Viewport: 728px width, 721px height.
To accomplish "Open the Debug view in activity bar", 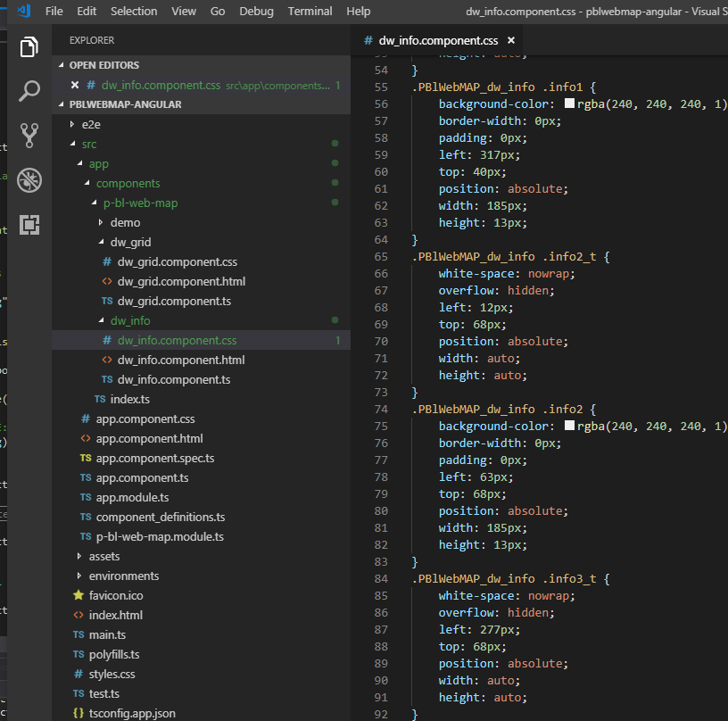I will point(29,180).
